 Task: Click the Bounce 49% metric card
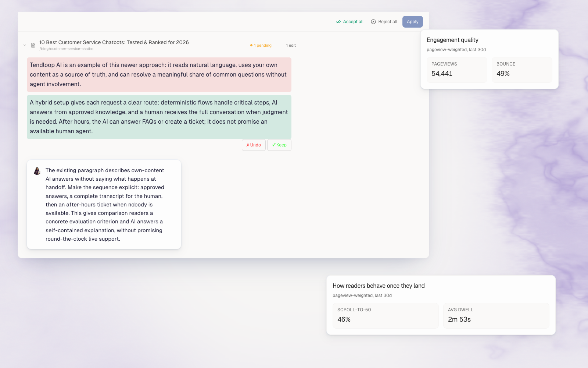[522, 70]
